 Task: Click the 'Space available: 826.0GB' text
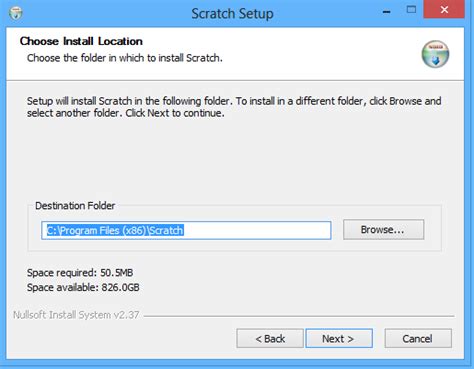(x=83, y=287)
